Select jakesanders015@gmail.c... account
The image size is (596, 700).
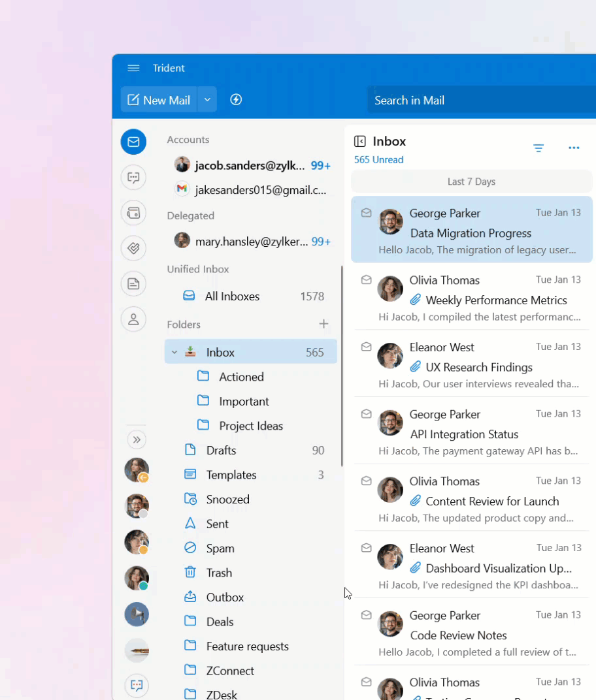click(252, 190)
